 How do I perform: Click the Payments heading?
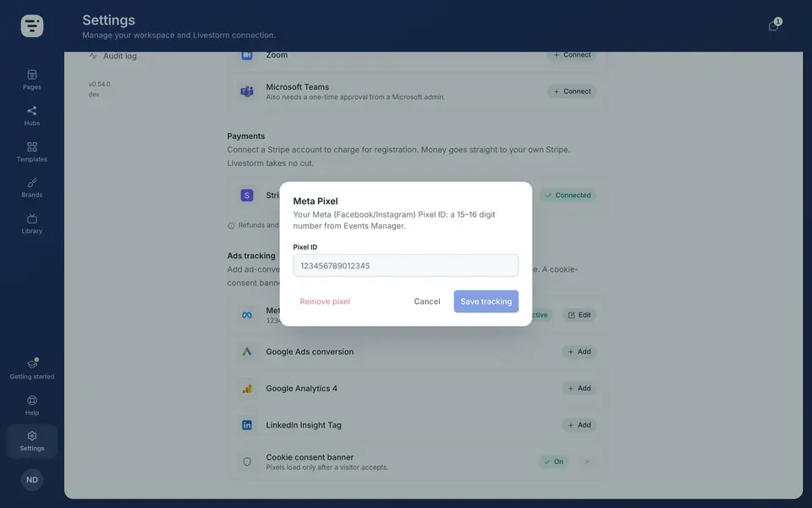(246, 135)
